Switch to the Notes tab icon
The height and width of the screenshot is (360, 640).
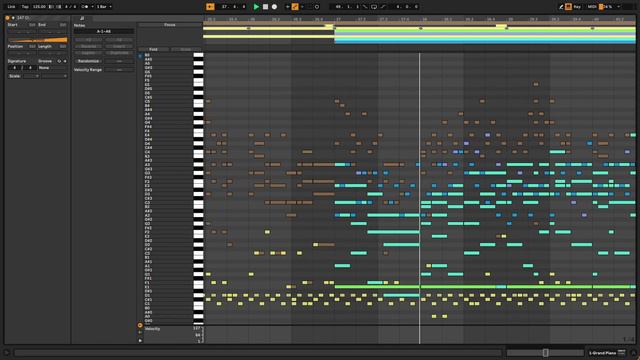82,18
